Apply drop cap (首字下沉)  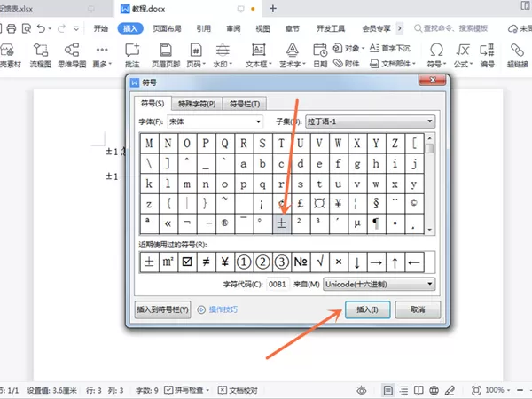[x=390, y=48]
